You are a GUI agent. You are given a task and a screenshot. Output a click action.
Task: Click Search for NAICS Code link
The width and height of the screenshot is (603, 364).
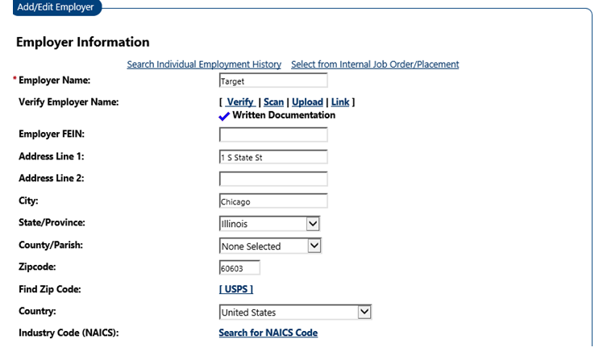(268, 333)
